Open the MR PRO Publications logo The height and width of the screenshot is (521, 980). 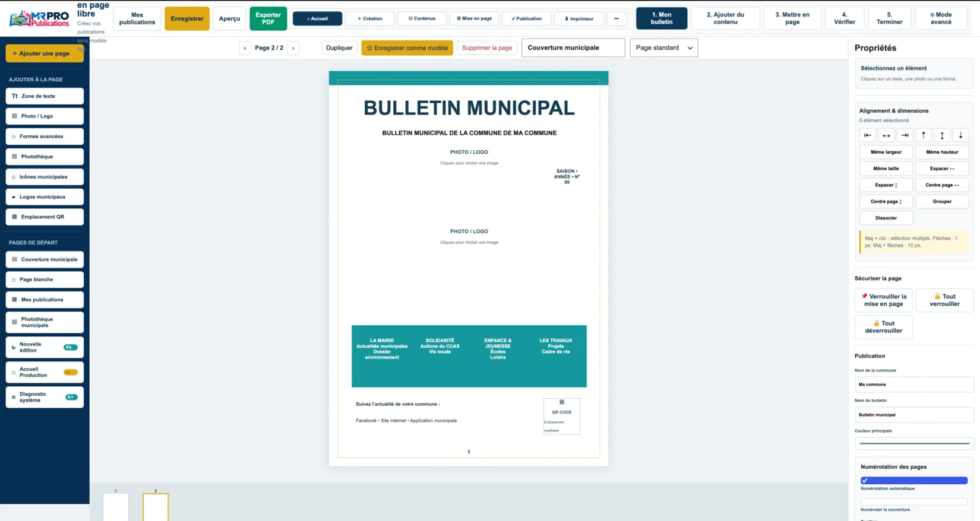(x=39, y=18)
